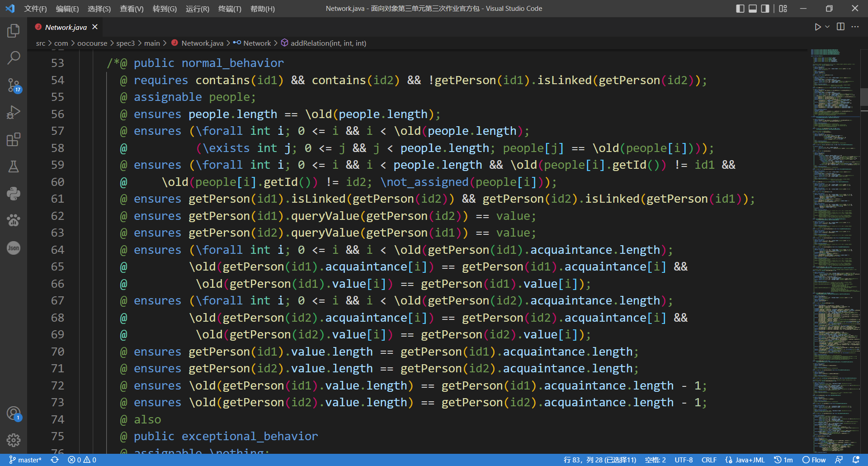Change CRLF end of line sequence
Viewport: 868px width, 466px height.
709,460
